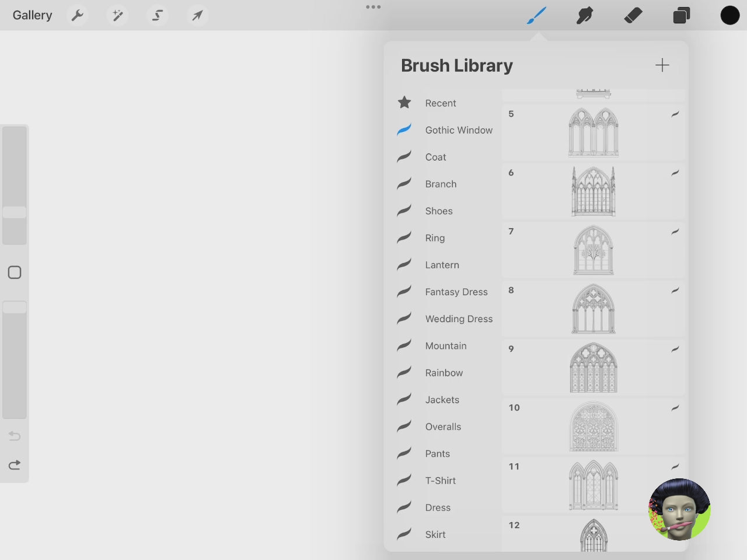The width and height of the screenshot is (747, 560).
Task: Create a new brush with the plus button
Action: (662, 65)
